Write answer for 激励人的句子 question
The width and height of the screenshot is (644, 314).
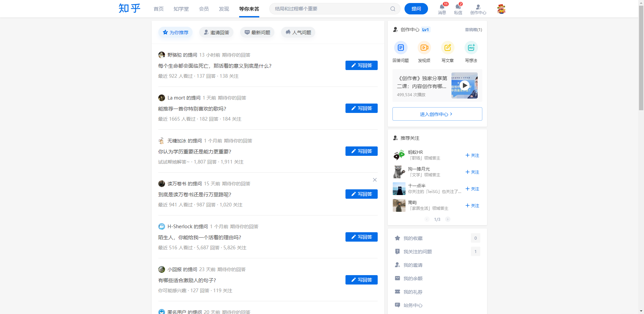coord(362,280)
